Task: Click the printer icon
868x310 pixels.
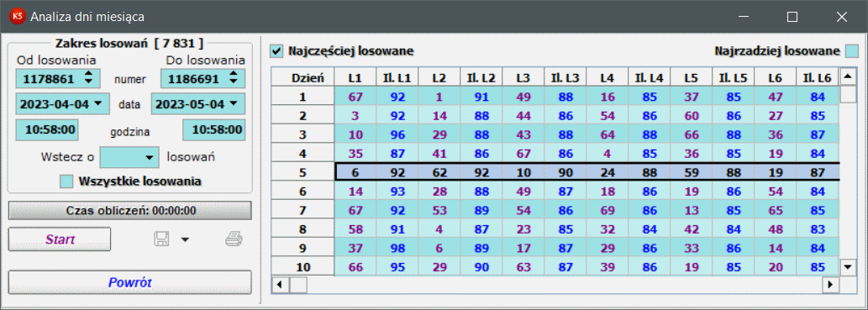Action: pyautogui.click(x=234, y=239)
